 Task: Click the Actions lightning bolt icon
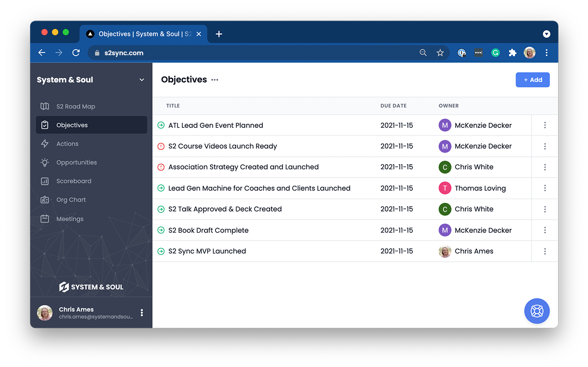(45, 143)
